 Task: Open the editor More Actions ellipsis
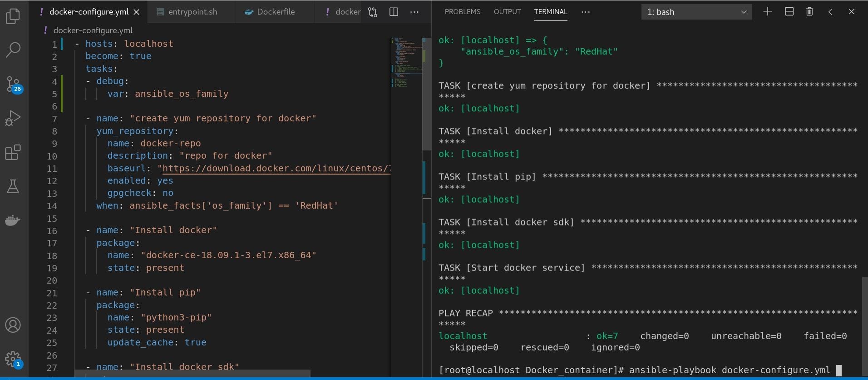pos(414,12)
